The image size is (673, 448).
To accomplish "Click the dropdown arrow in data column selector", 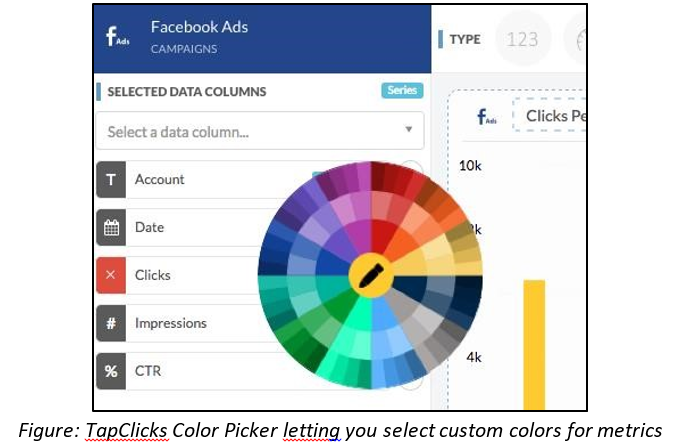I will [x=409, y=129].
